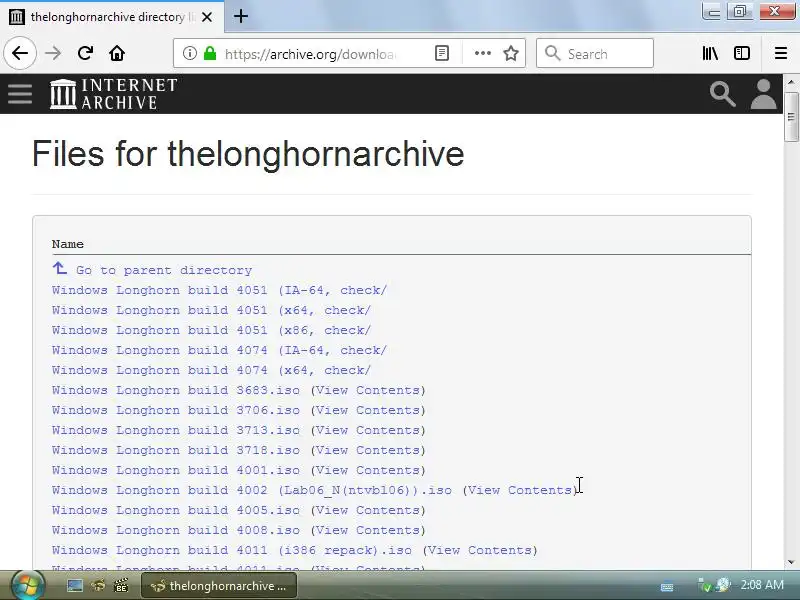Download Windows Longhorn build 3683.iso
Image resolution: width=800 pixels, height=600 pixels.
coord(176,390)
